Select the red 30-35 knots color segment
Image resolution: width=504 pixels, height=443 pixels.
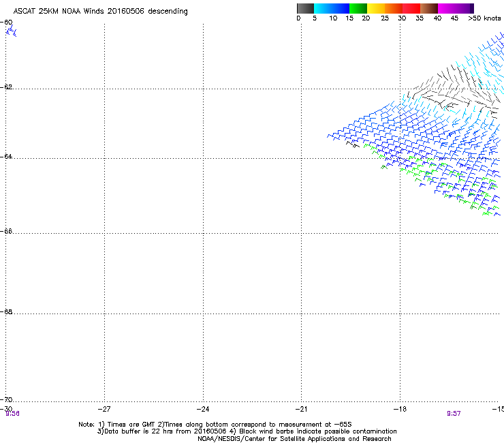[x=411, y=8]
